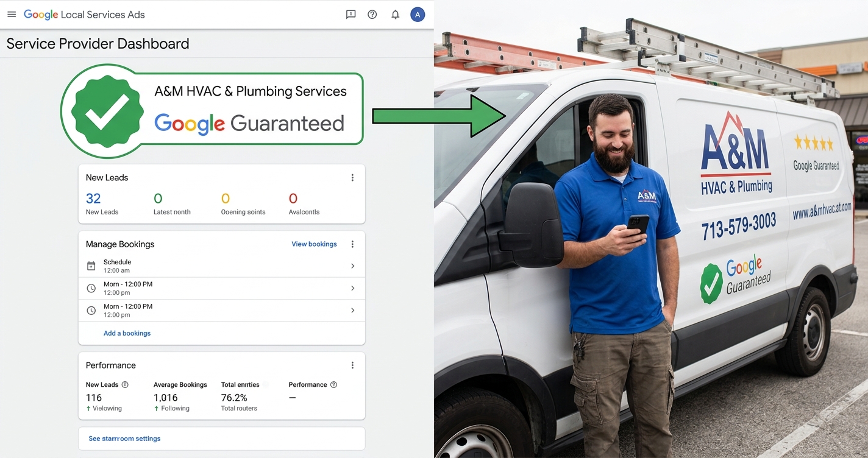Click the Google Guaranteed text in dashboard badge
This screenshot has width=868, height=458.
(249, 124)
